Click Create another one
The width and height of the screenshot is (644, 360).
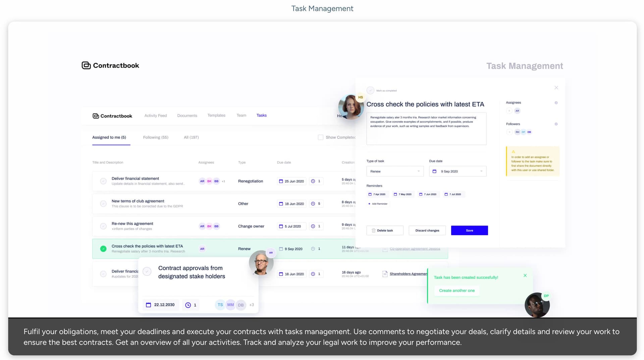pyautogui.click(x=457, y=291)
